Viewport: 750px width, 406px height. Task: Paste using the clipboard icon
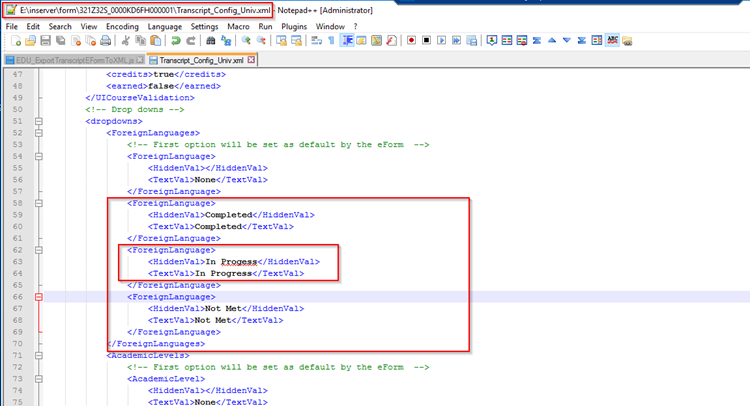pyautogui.click(x=155, y=41)
